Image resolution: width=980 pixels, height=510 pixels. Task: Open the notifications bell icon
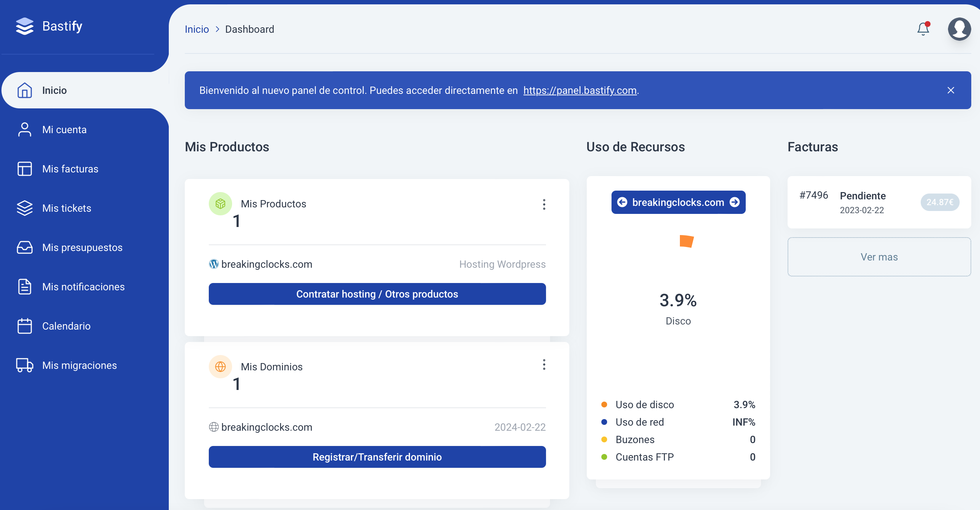[923, 29]
